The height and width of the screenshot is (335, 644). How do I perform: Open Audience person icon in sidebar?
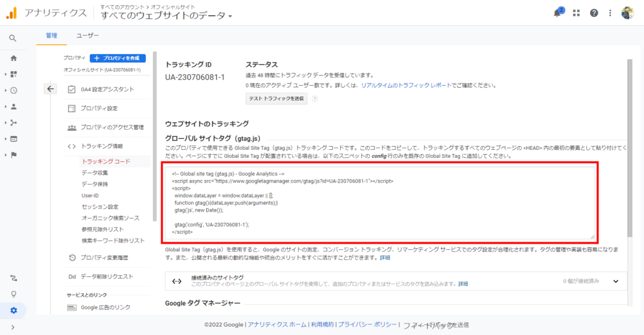click(x=14, y=106)
